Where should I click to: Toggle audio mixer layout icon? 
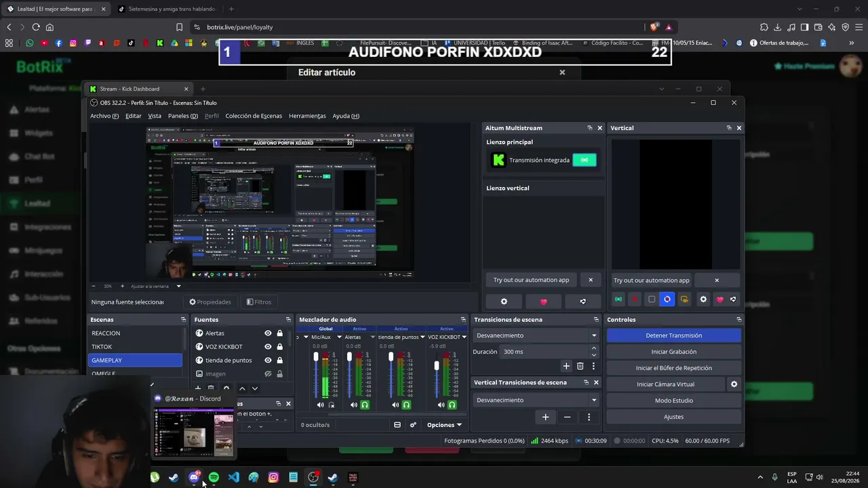point(397,425)
